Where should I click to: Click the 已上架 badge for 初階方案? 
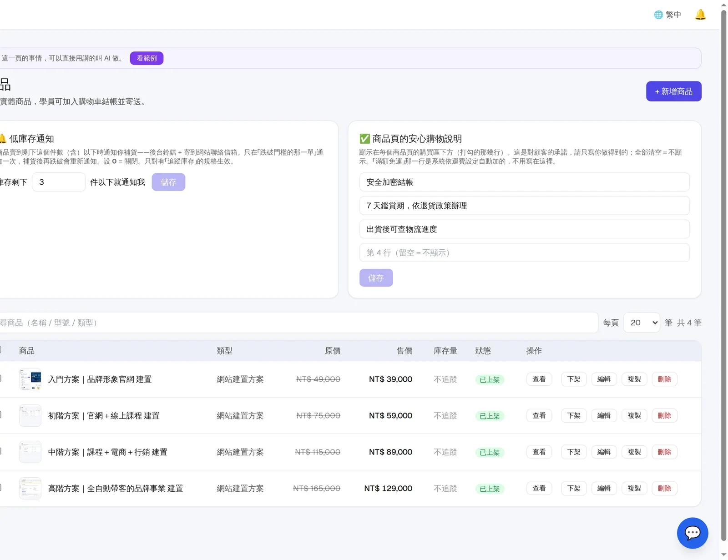coord(490,416)
